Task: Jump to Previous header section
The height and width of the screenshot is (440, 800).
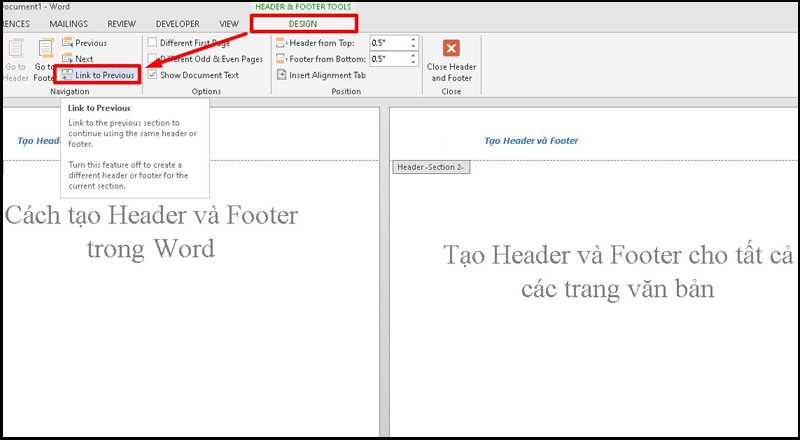Action: (84, 43)
